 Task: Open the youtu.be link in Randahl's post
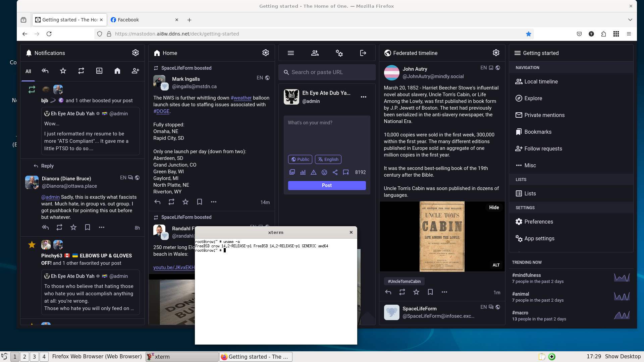(174, 267)
